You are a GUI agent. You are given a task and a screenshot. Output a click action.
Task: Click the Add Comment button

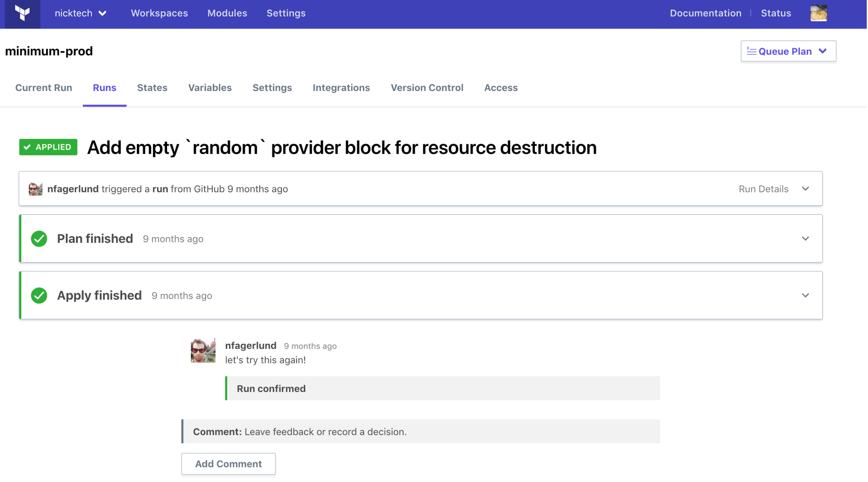(228, 464)
